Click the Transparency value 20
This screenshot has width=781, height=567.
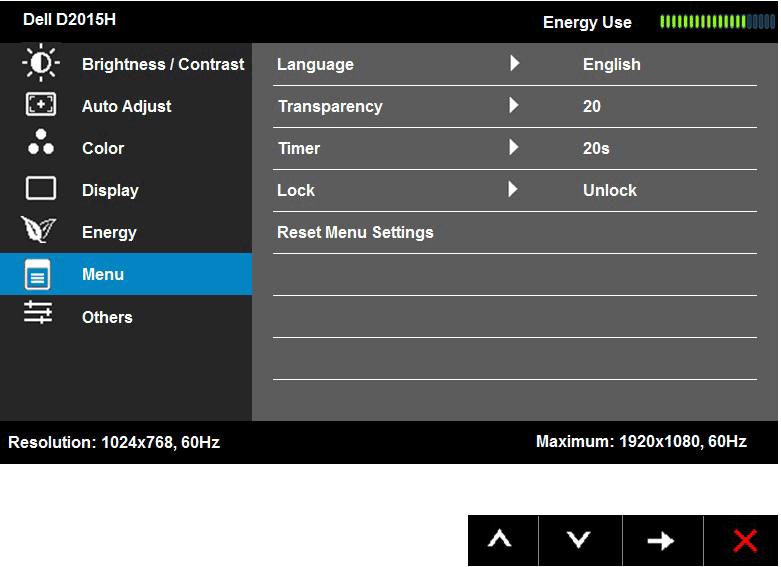tap(592, 106)
